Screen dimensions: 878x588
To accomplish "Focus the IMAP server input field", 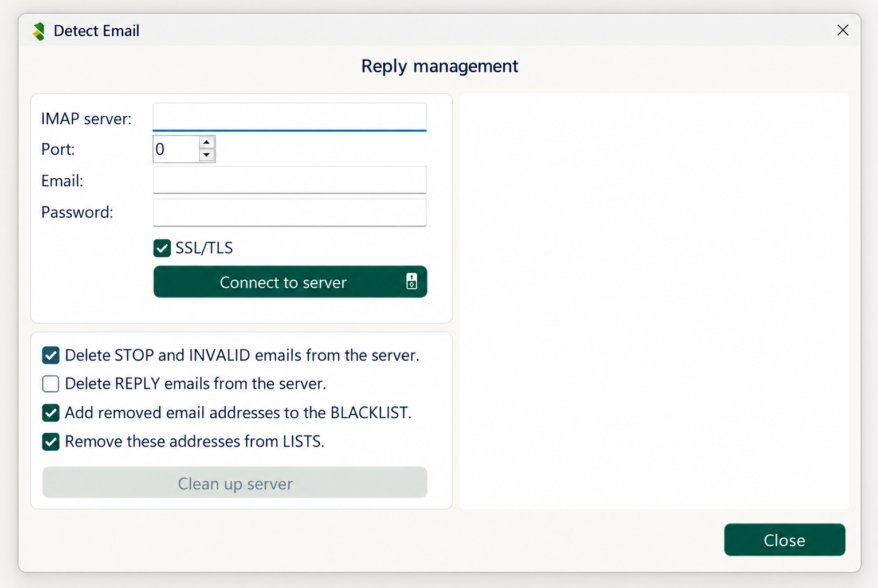I will (x=289, y=117).
